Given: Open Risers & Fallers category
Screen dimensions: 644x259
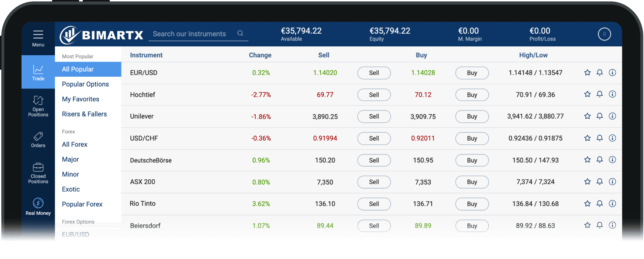Looking at the screenshot, I should tap(84, 114).
